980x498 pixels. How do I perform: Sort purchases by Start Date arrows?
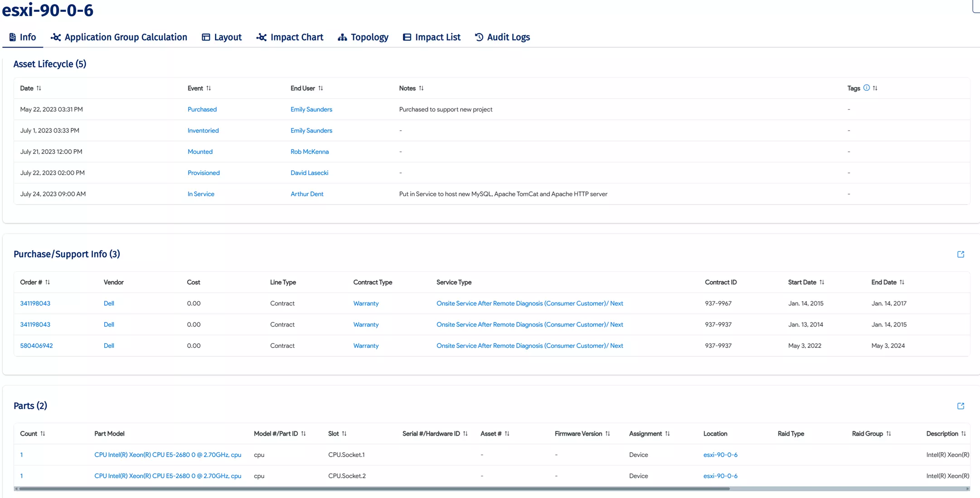click(822, 282)
